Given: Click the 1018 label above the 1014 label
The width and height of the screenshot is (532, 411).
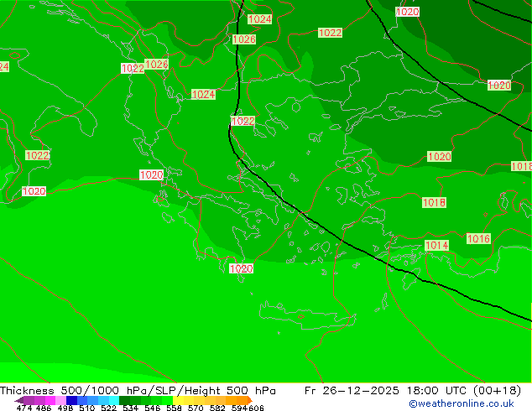Looking at the screenshot, I should tap(434, 202).
